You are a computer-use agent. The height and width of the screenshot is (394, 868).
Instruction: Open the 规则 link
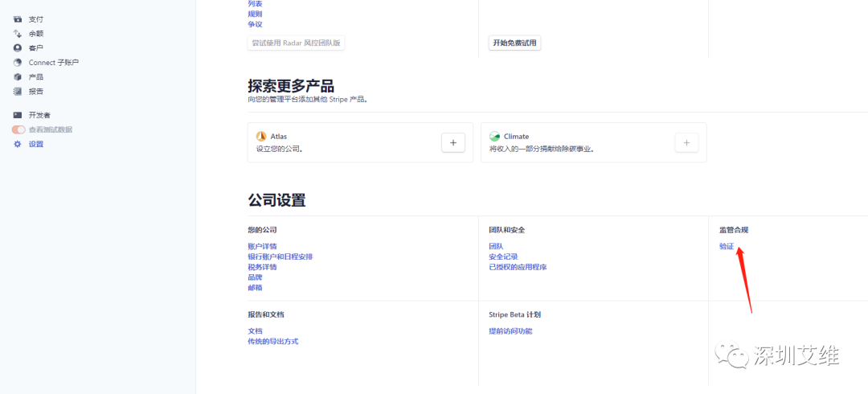point(256,14)
